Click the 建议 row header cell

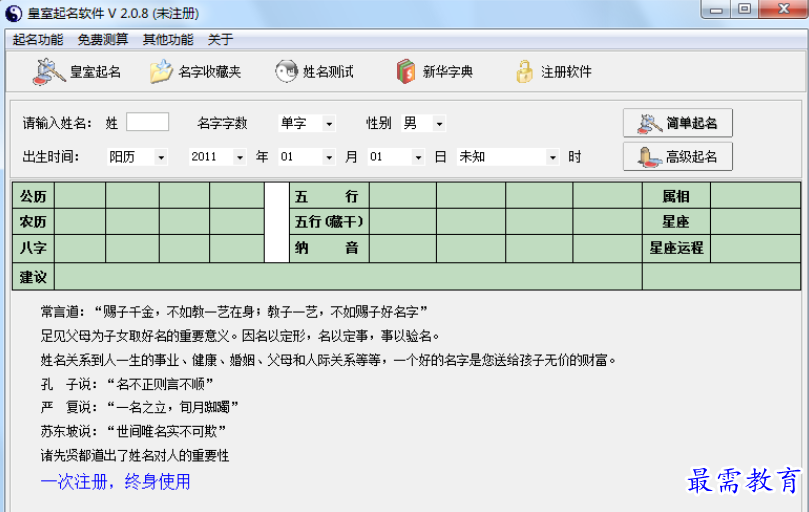(33, 277)
